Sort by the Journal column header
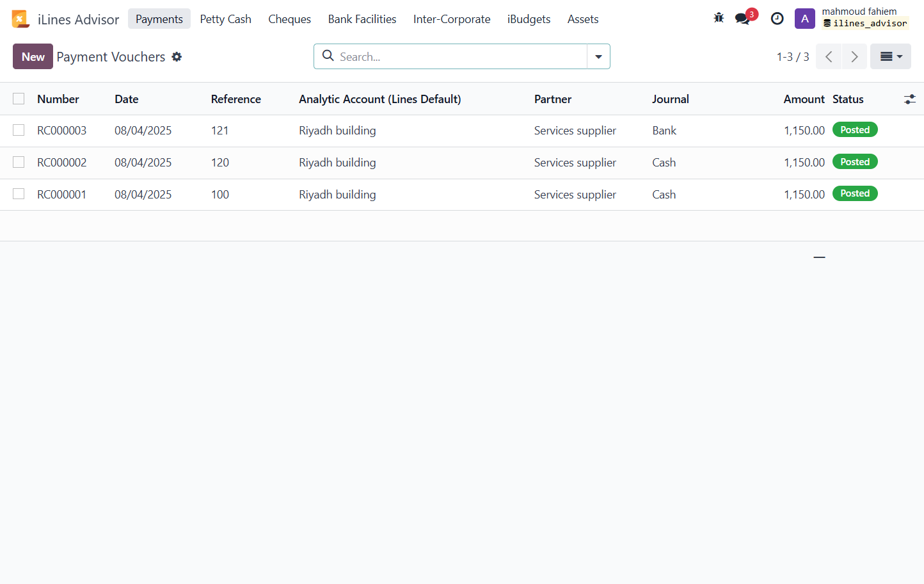Image resolution: width=924 pixels, height=584 pixels. click(x=671, y=99)
